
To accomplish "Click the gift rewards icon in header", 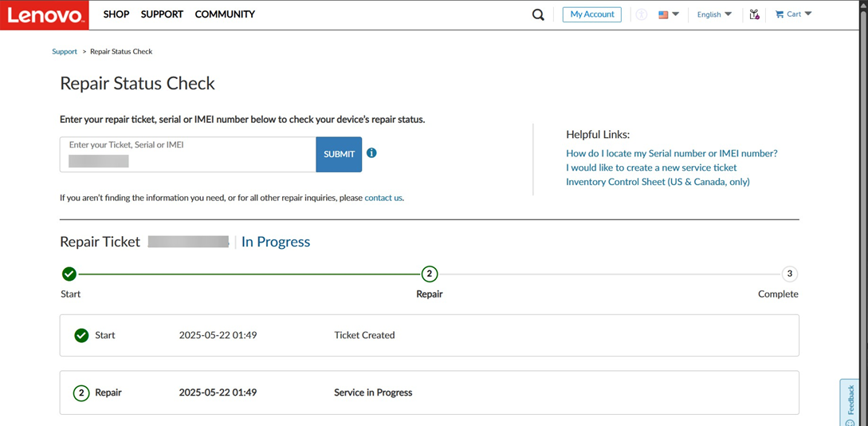I will [754, 14].
